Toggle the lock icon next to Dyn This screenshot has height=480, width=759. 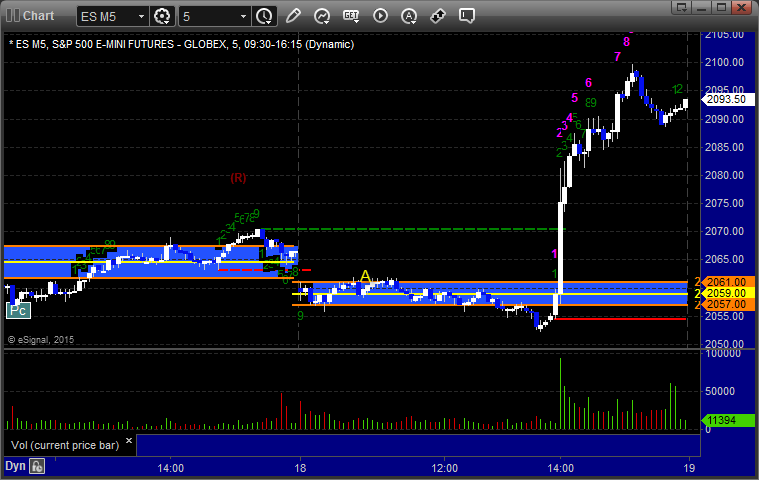tap(37, 466)
